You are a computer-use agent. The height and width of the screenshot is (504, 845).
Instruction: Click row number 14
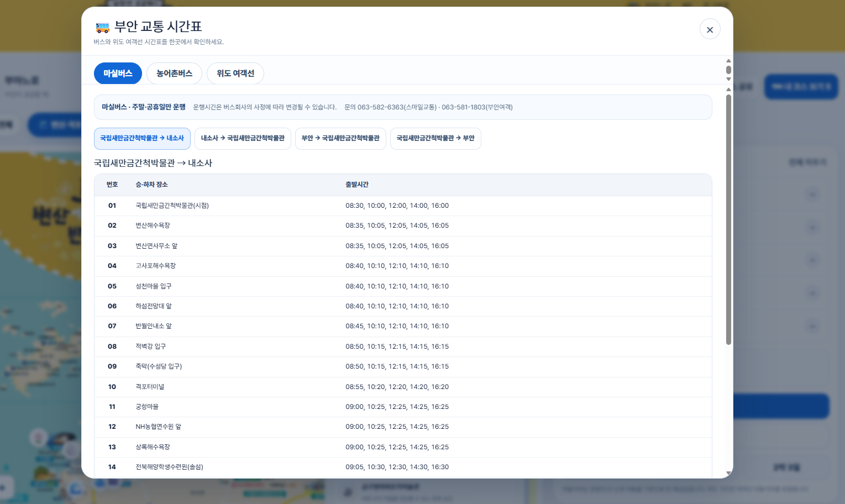[112, 467]
